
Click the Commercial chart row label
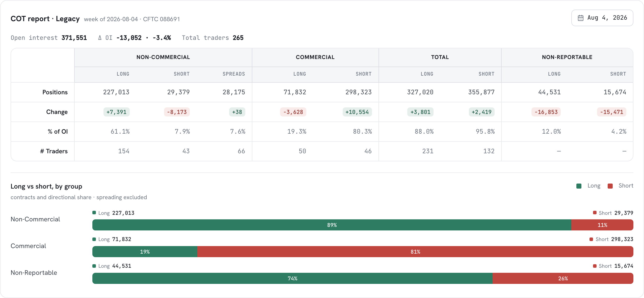pyautogui.click(x=28, y=246)
